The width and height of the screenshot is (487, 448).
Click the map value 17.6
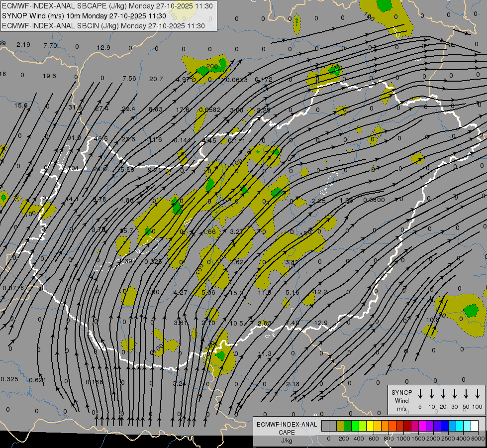pyautogui.click(x=183, y=110)
